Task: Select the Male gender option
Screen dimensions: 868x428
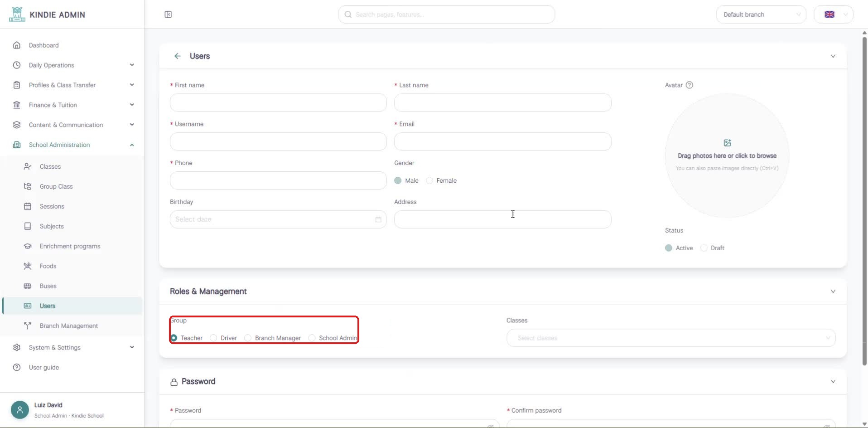Action: [x=398, y=180]
